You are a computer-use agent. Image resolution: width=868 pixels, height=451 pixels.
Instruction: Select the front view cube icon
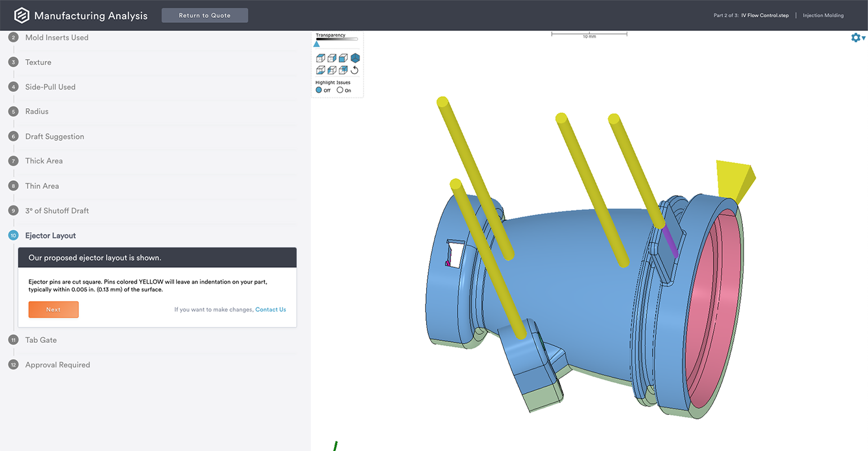tap(343, 58)
